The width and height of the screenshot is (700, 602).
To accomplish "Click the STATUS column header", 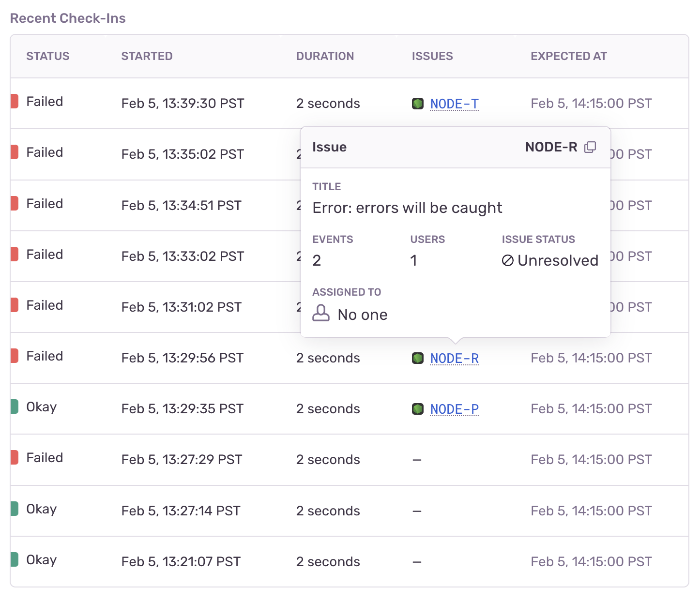I will coord(48,56).
